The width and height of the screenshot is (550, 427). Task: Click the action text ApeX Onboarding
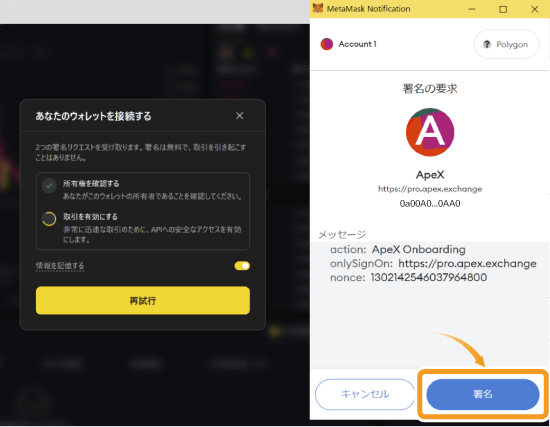[418, 249]
